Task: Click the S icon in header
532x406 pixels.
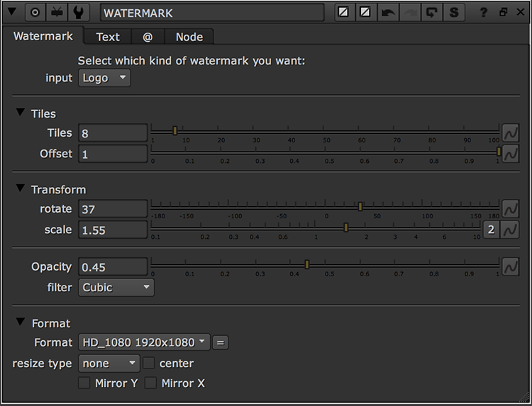Action: tap(453, 13)
